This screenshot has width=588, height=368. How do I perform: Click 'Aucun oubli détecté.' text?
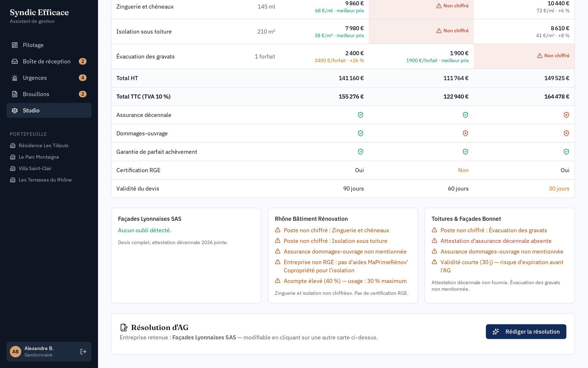(145, 230)
